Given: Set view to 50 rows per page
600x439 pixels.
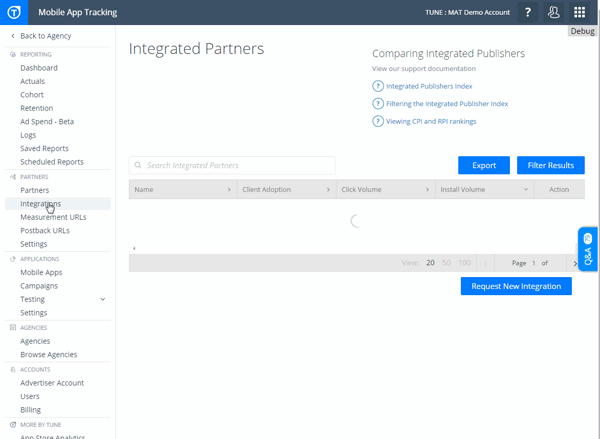Looking at the screenshot, I should tap(446, 263).
